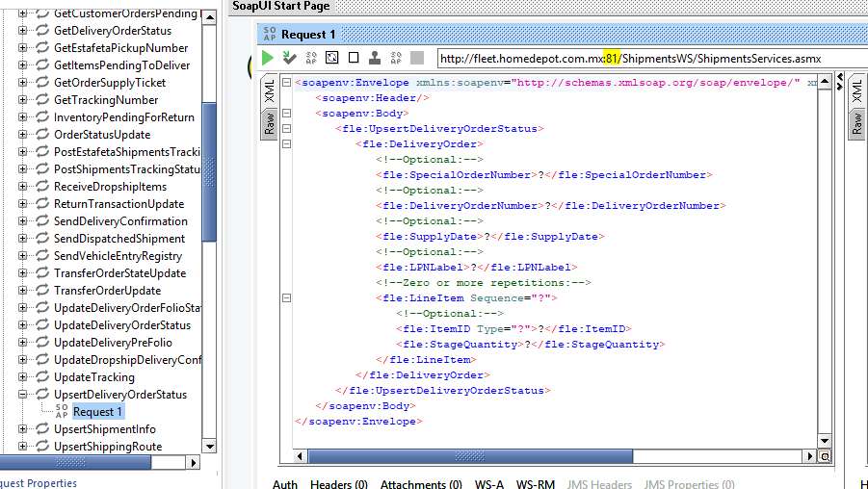The width and height of the screenshot is (868, 489).
Task: Open the WS-RM tab
Action: pyautogui.click(x=536, y=484)
